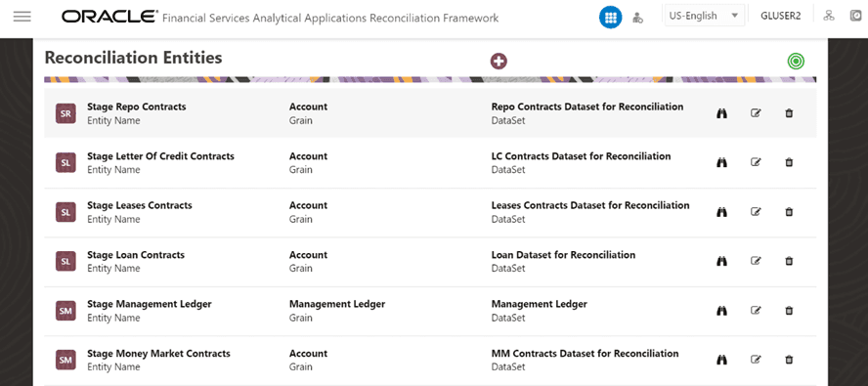Select the Stage Repo Contracts entity name
The height and width of the screenshot is (386, 868).
(x=137, y=107)
